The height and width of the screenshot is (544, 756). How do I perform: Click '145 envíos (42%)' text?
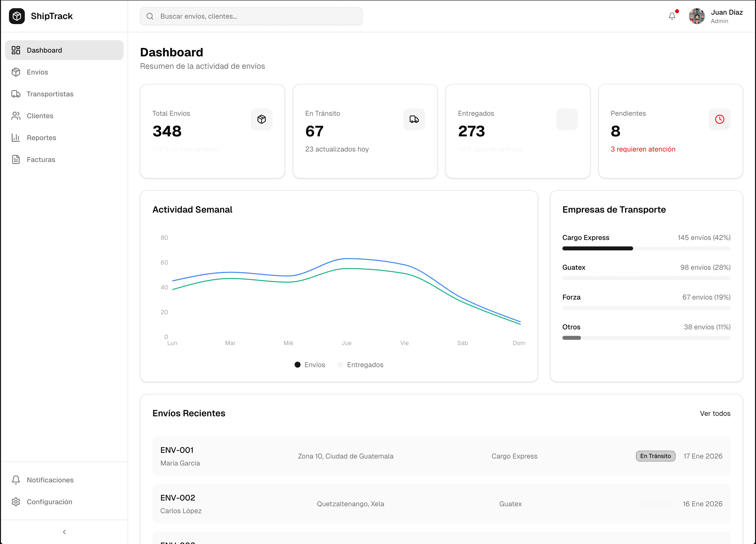click(x=704, y=237)
